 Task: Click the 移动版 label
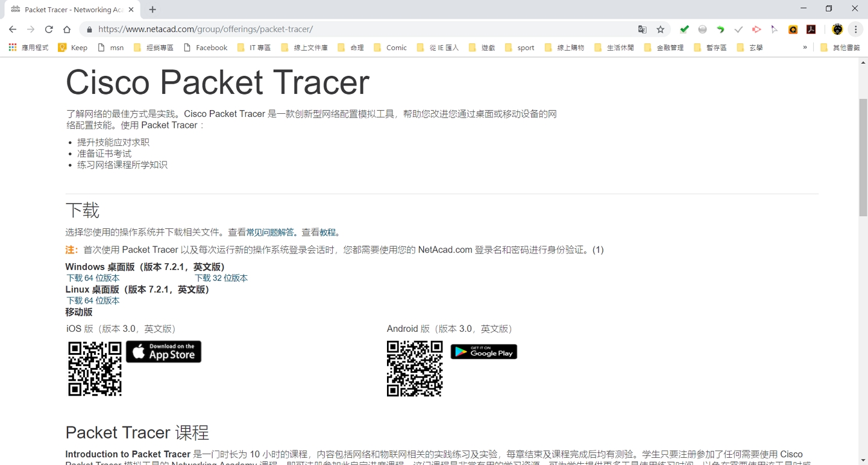[79, 312]
